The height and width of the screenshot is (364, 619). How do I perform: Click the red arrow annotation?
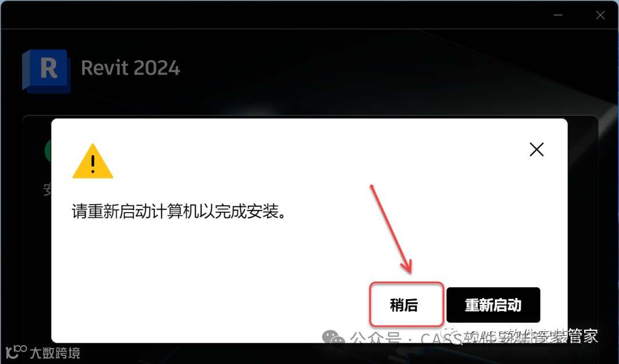pos(391,229)
